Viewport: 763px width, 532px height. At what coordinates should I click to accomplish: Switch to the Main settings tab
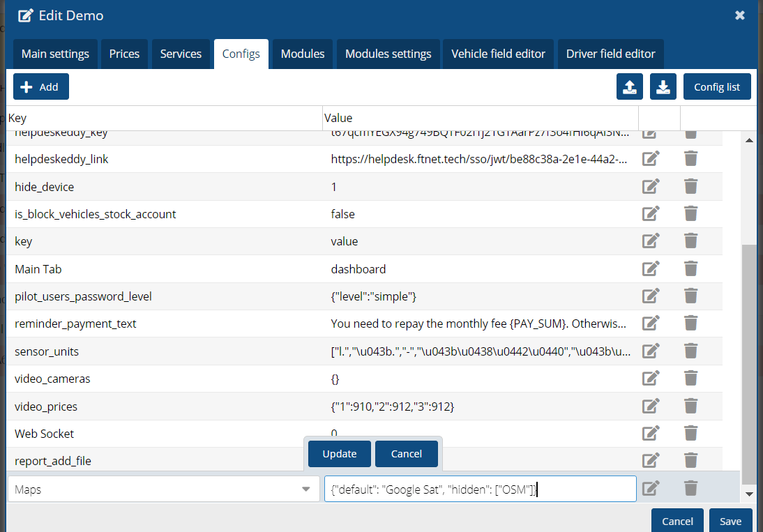coord(55,54)
